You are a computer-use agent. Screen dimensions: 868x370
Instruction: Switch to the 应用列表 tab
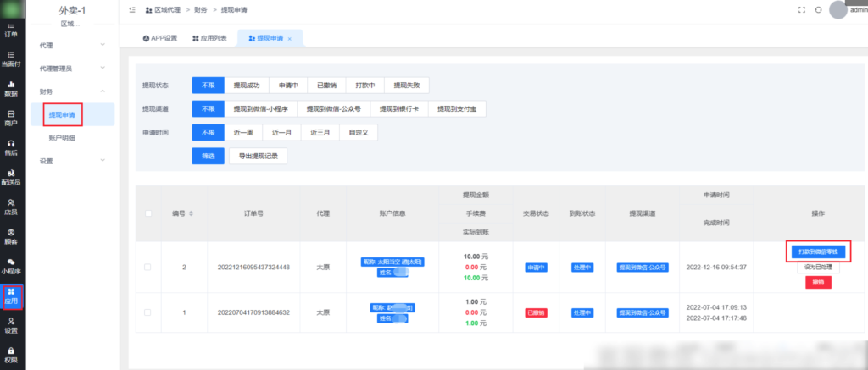[x=210, y=38]
